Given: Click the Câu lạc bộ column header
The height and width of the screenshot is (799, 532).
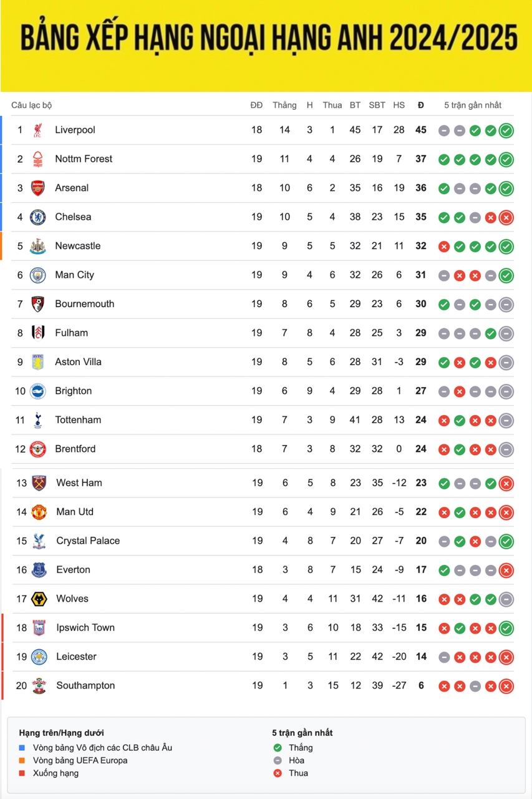Looking at the screenshot, I should (x=32, y=105).
